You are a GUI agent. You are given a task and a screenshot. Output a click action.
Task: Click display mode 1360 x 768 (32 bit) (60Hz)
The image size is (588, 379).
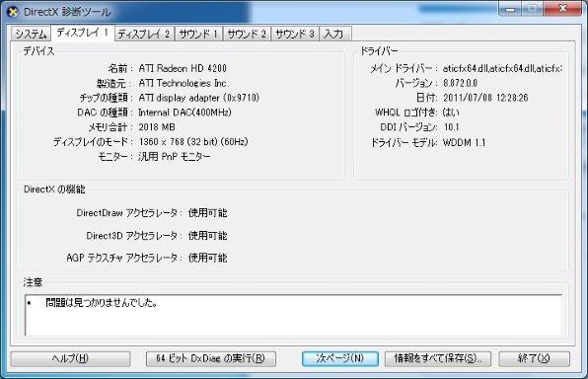click(x=193, y=142)
